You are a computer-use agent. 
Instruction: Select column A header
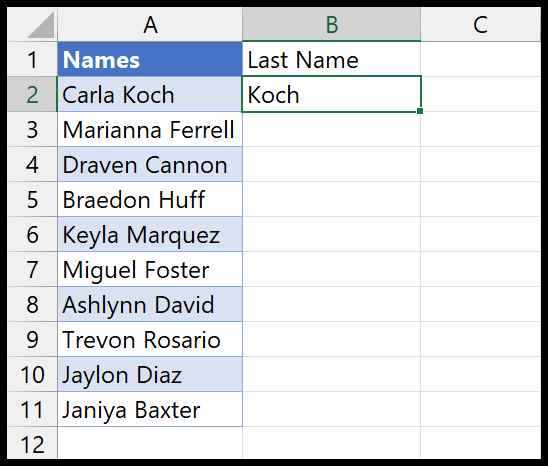tap(150, 24)
